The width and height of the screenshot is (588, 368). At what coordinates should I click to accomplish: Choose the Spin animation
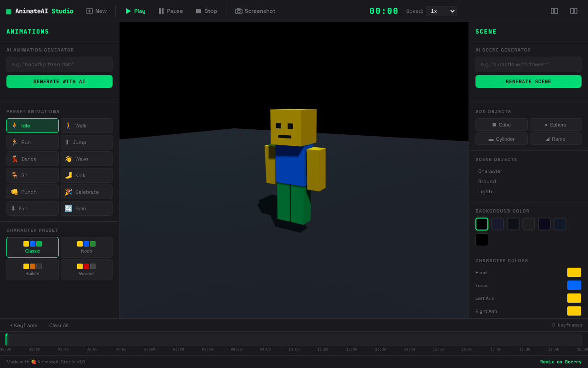point(86,208)
